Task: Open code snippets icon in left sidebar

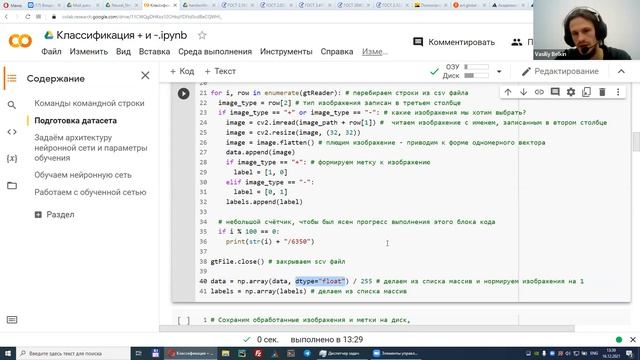Action: pos(12,132)
